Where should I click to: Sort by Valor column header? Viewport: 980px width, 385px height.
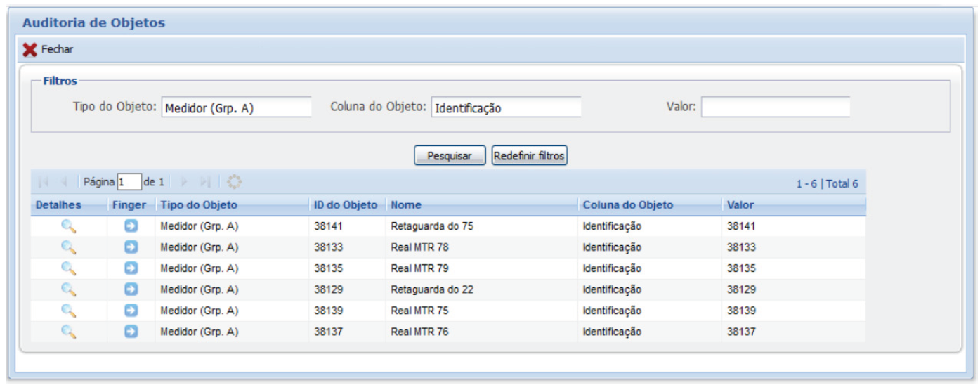click(740, 205)
